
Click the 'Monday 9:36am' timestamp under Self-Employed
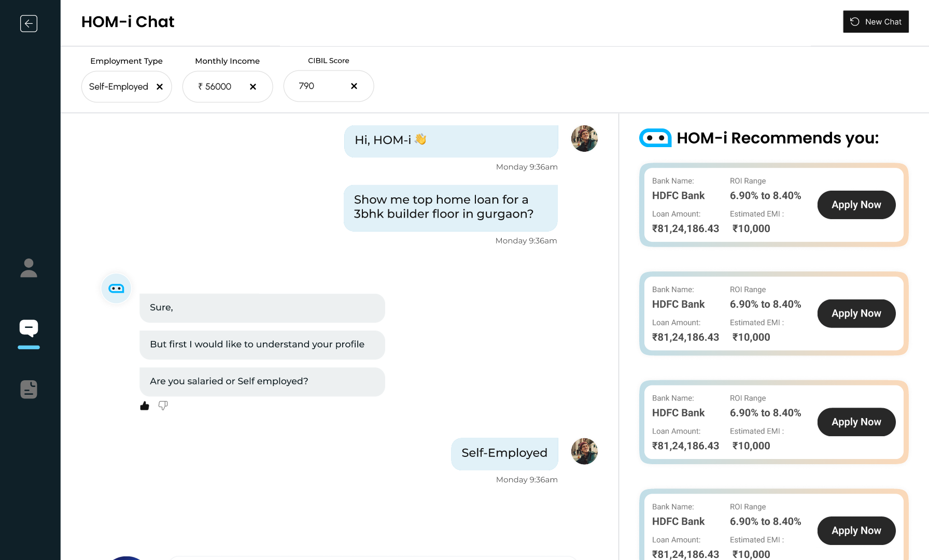[x=527, y=480]
